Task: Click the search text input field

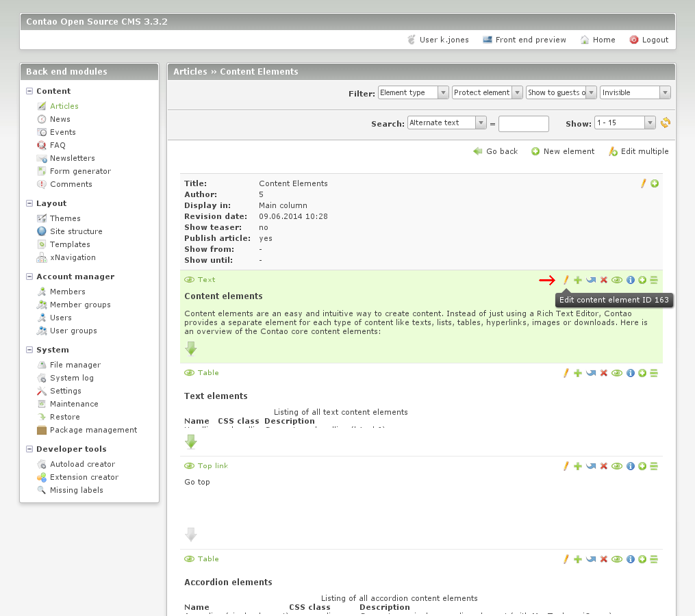Action: click(x=523, y=124)
